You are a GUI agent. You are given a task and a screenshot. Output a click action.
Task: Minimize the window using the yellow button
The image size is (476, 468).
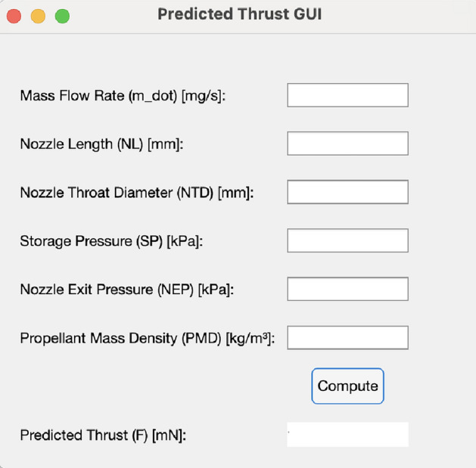click(x=38, y=16)
